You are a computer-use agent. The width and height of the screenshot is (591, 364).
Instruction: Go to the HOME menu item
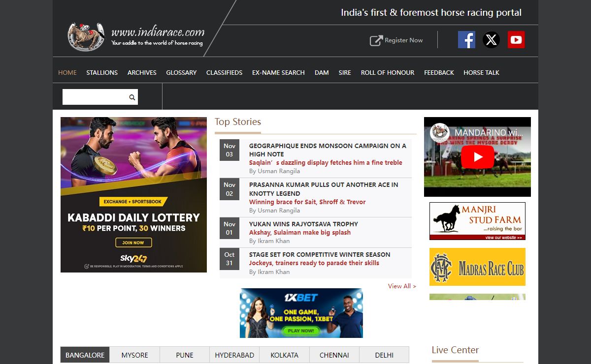[x=67, y=72]
